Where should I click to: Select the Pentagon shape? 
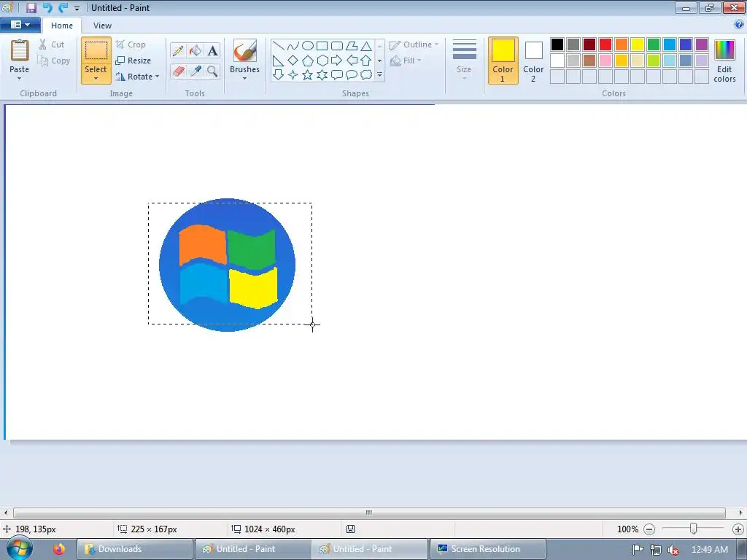click(x=308, y=61)
